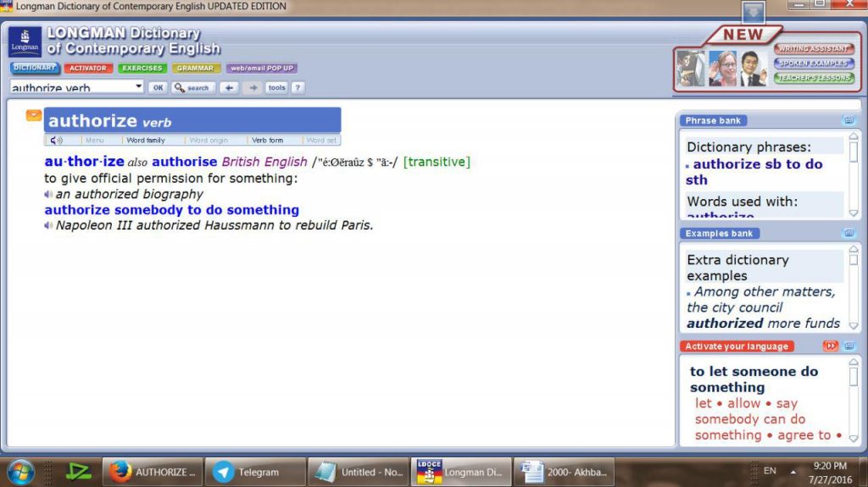Click 'authorize somebody to do something' phrase
This screenshot has height=487, width=868.
pyautogui.click(x=171, y=210)
